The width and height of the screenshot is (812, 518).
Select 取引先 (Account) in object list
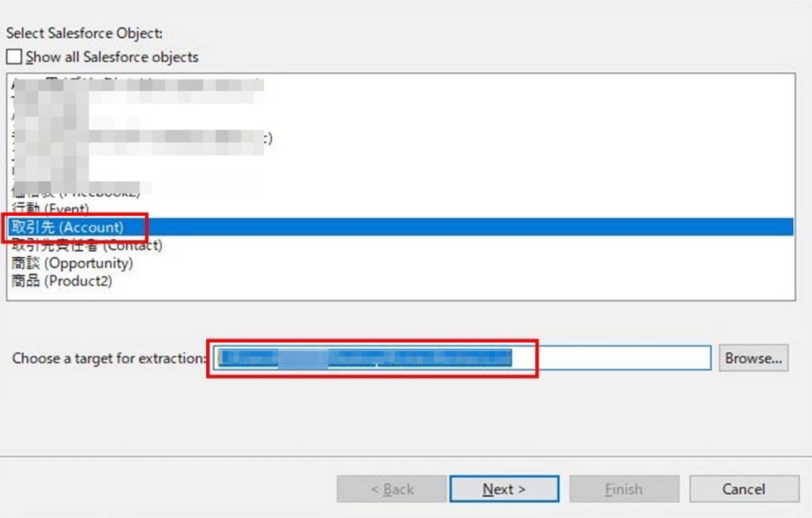[400, 227]
